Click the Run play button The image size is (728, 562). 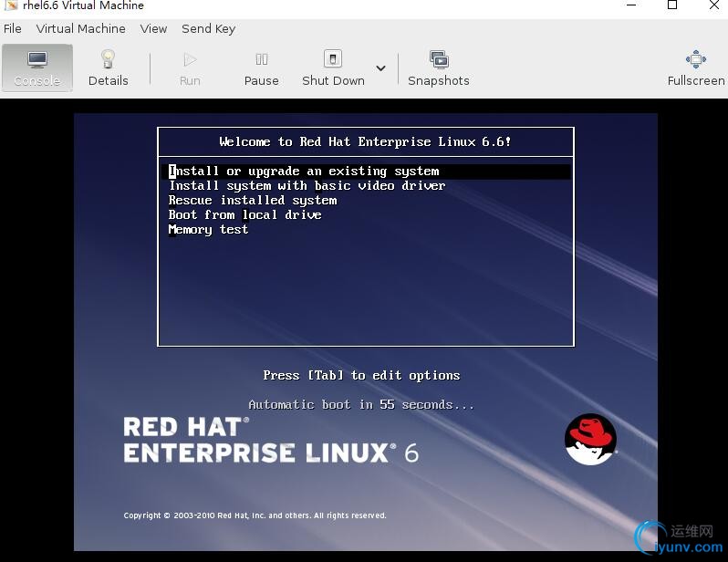(190, 68)
